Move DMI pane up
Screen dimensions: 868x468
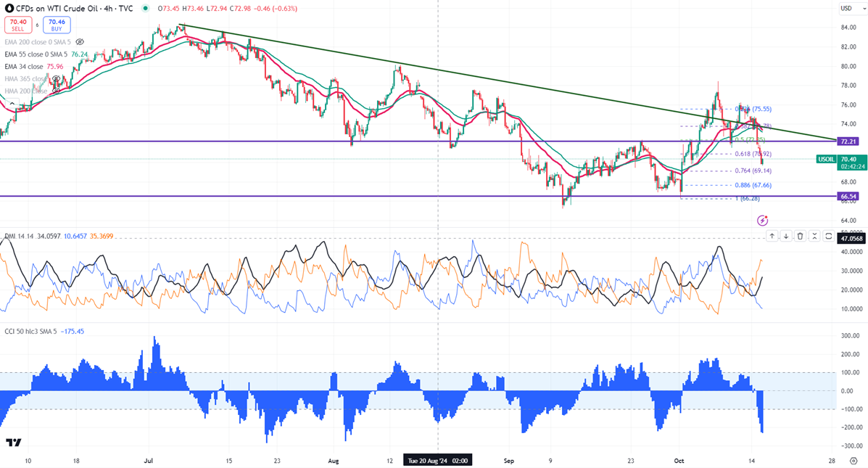[x=772, y=236]
